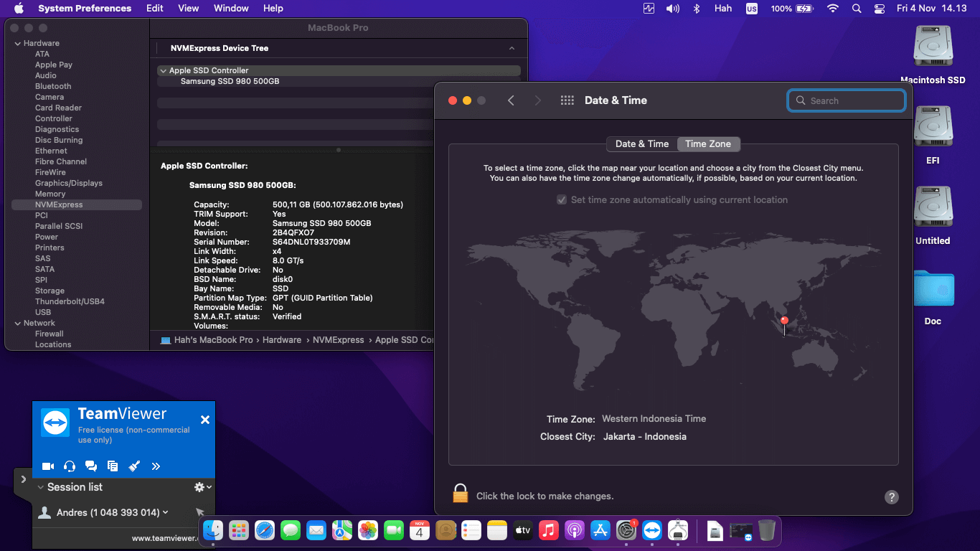This screenshot has width=980, height=551.
Task: Click the back arrow in Date & Time
Action: point(511,100)
